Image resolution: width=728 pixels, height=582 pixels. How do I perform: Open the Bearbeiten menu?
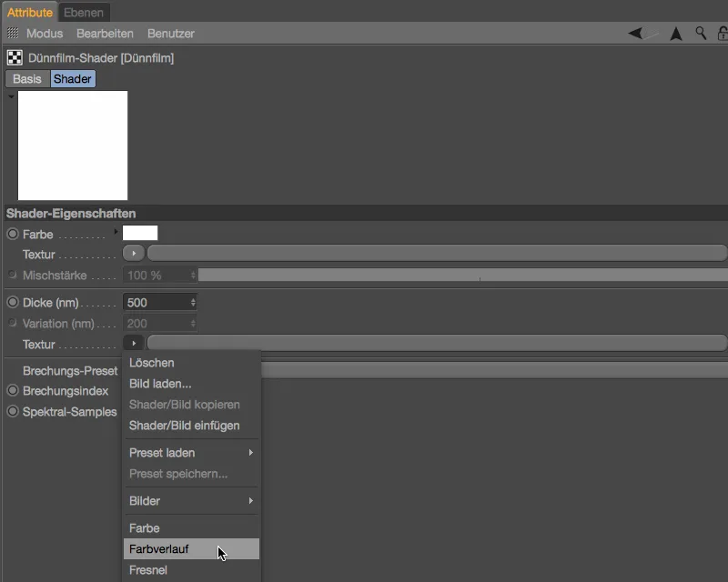(105, 34)
